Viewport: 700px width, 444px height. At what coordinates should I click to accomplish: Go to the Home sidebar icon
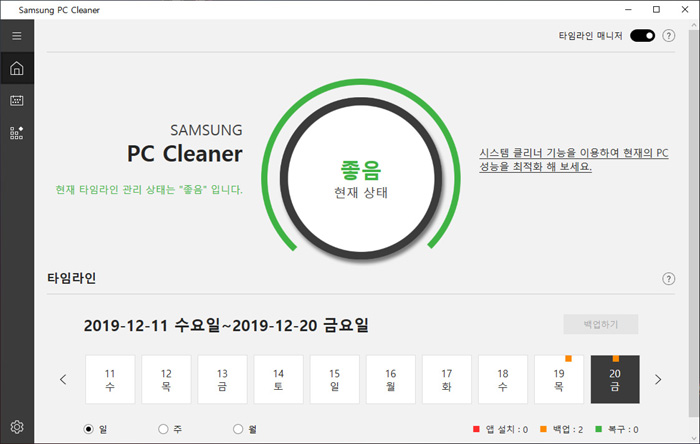coord(17,68)
